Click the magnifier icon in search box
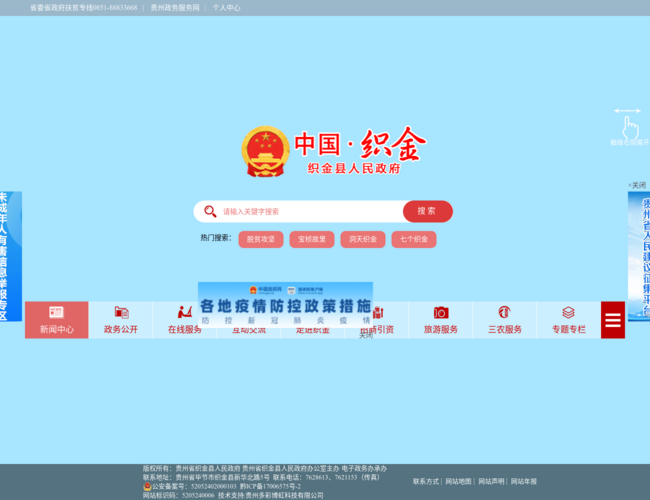Viewport: 650px width, 500px height. pyautogui.click(x=210, y=211)
